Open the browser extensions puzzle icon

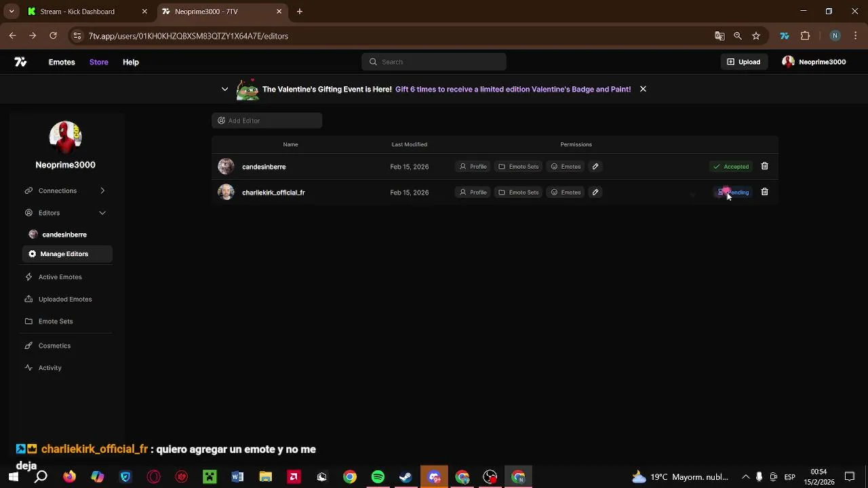(806, 36)
